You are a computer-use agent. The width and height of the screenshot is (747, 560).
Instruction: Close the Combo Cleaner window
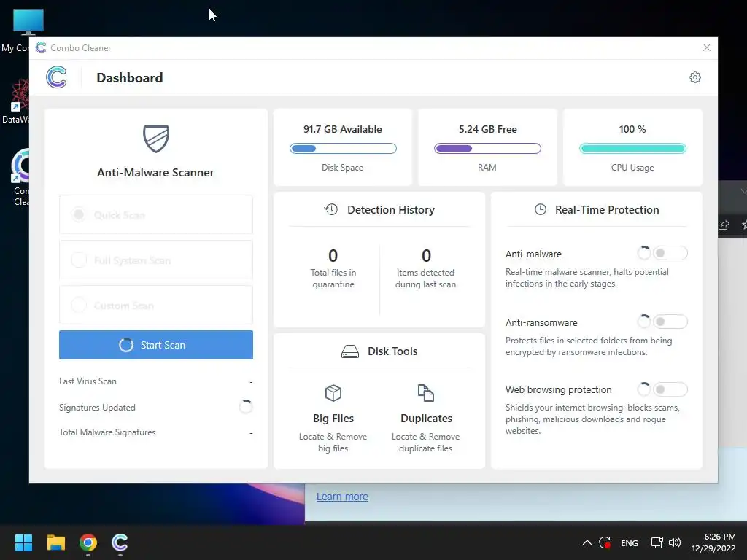click(x=706, y=47)
